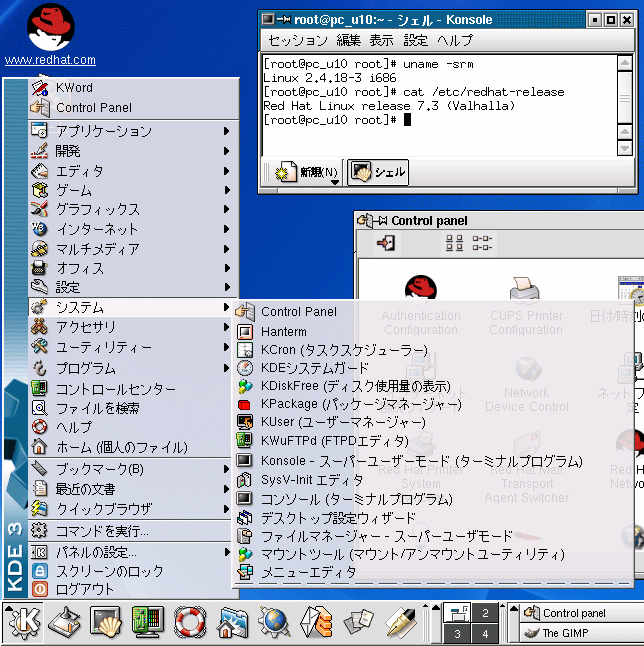Launch KDiskFree disk usage entry
This screenshot has width=644, height=646.
point(433,386)
